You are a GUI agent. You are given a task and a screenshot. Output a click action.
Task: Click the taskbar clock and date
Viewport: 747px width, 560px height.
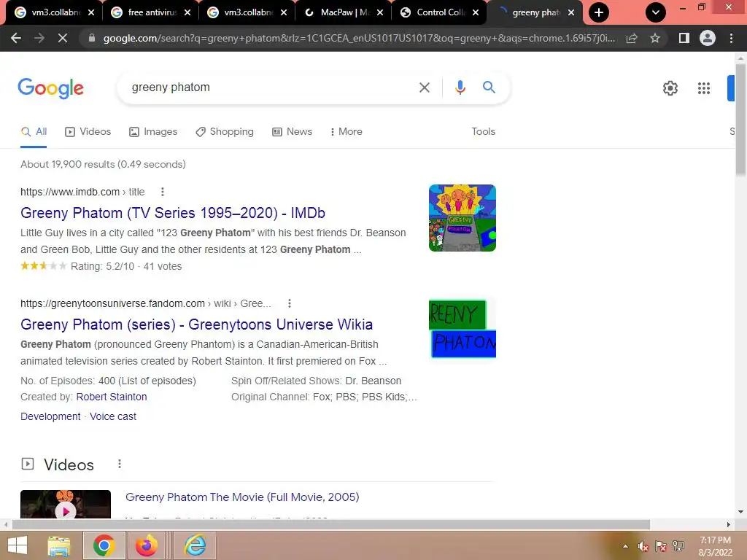coord(715,546)
